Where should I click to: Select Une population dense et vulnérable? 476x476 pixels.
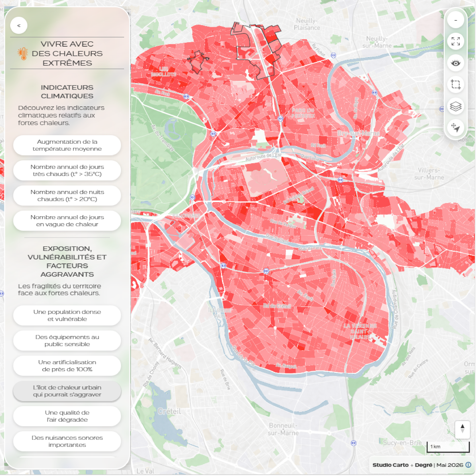pos(67,315)
